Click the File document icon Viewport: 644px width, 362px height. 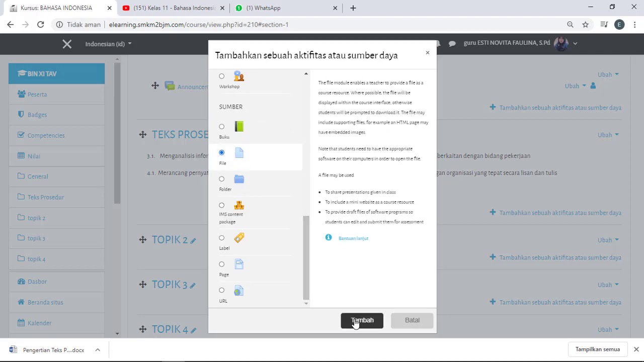click(x=239, y=153)
